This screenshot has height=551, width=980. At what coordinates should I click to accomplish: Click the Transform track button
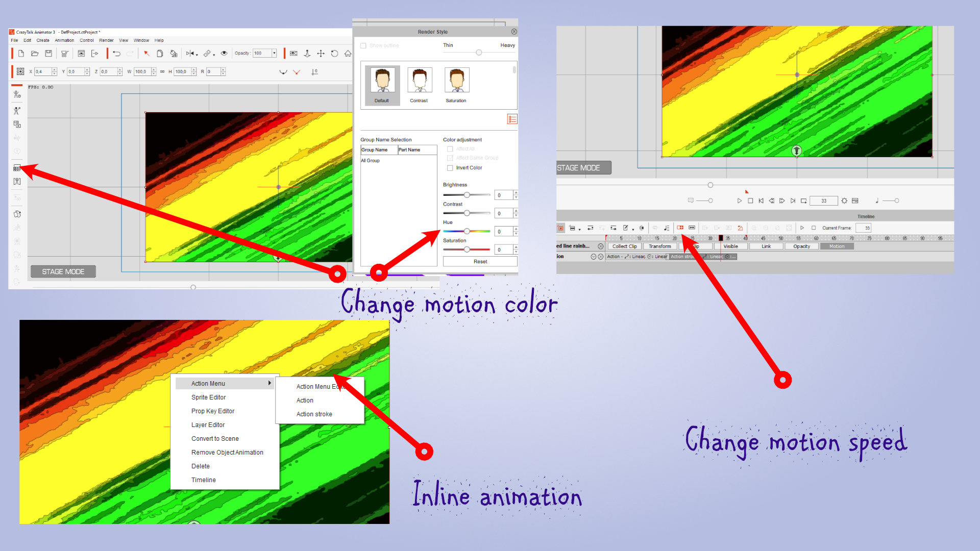click(660, 246)
